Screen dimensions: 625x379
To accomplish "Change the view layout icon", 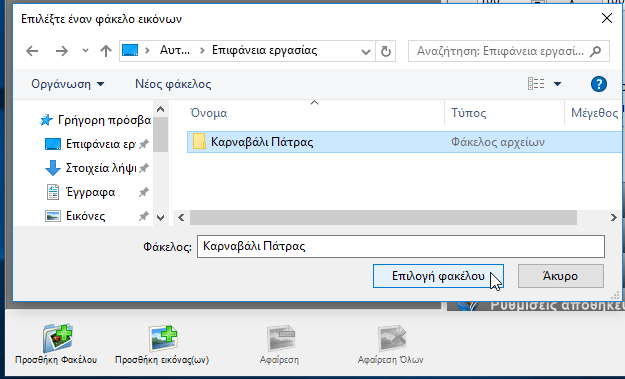I will [536, 84].
